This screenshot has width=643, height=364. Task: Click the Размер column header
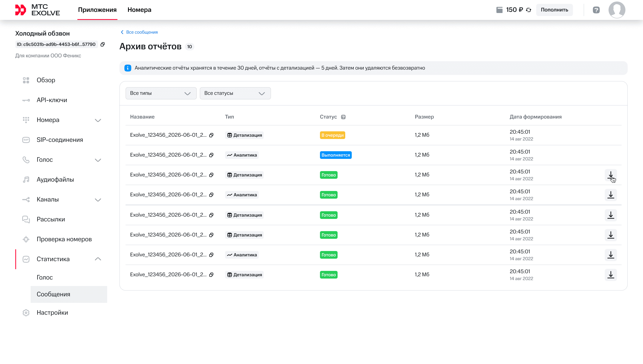[424, 117]
